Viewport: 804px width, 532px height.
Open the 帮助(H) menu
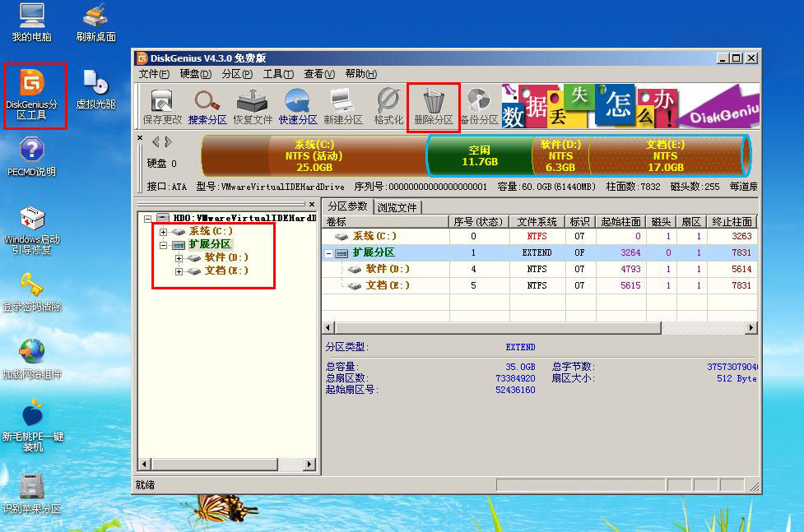click(360, 74)
